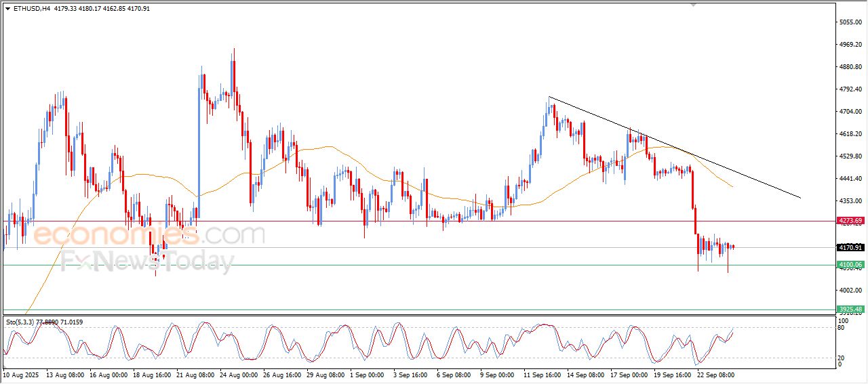
Task: Select the black descending trendline
Action: click(x=675, y=148)
